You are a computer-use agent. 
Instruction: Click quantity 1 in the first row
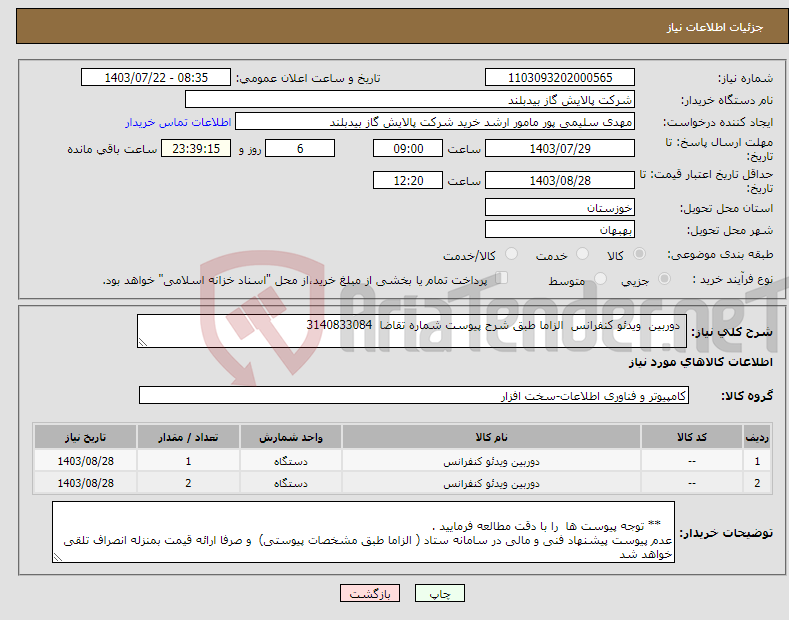[188, 461]
